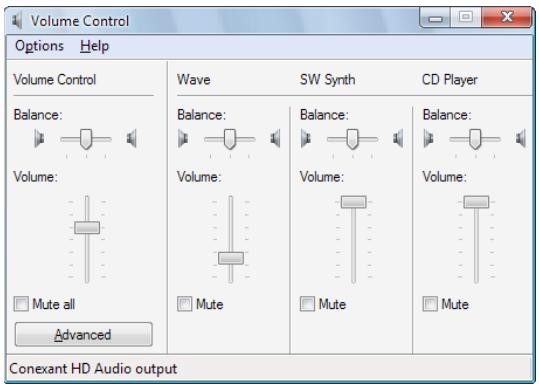Click right speaker icon in Wave balance

tap(275, 139)
